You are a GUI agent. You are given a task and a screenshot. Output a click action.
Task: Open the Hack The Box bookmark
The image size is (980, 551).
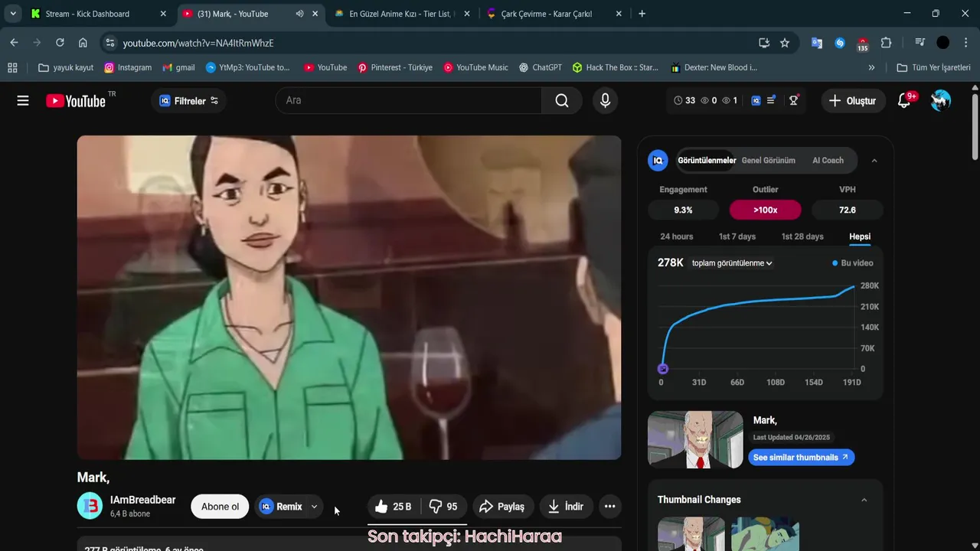615,67
